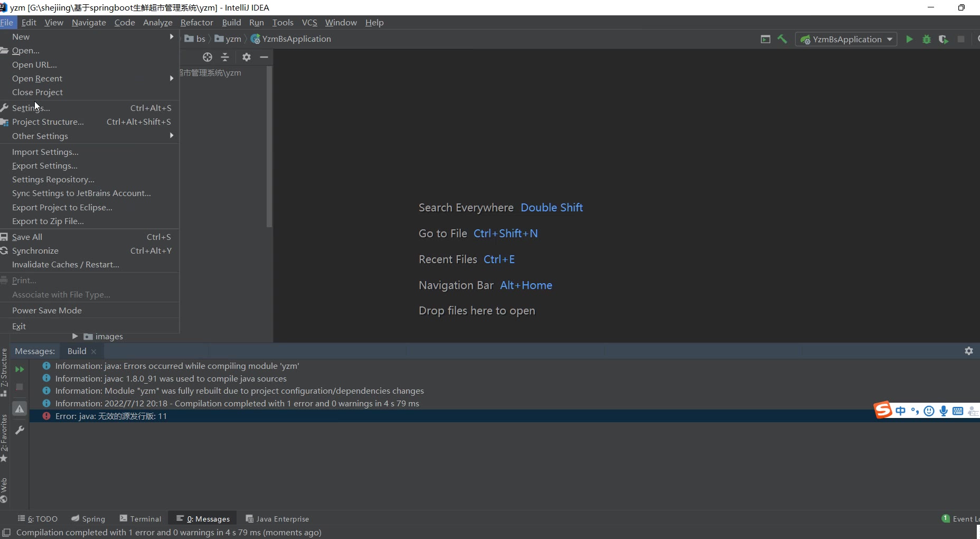Screen dimensions: 980x539
Task: Open Settings... from File menu
Action: coord(90,108)
